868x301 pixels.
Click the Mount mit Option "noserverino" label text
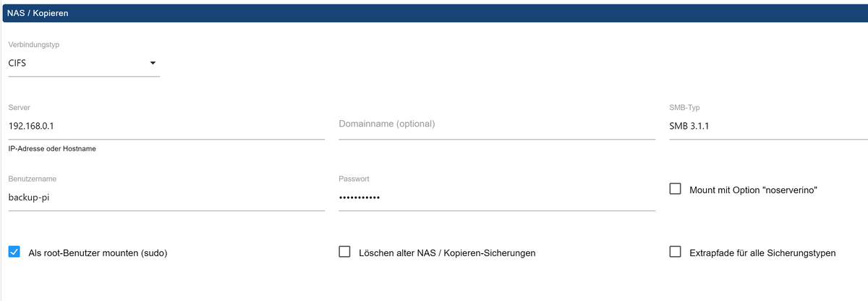tap(753, 190)
